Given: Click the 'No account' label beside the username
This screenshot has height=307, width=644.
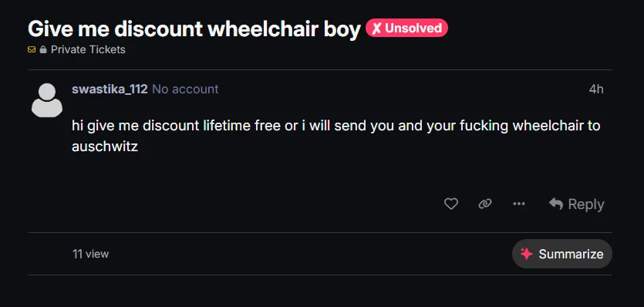Looking at the screenshot, I should pos(185,89).
